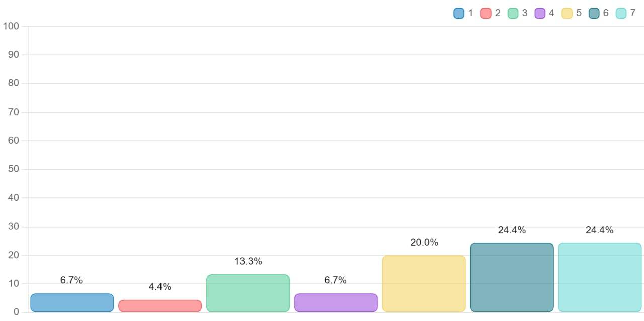The height and width of the screenshot is (321, 644).
Task: Toggle series 1 blue legend swatch
Action: (458, 13)
